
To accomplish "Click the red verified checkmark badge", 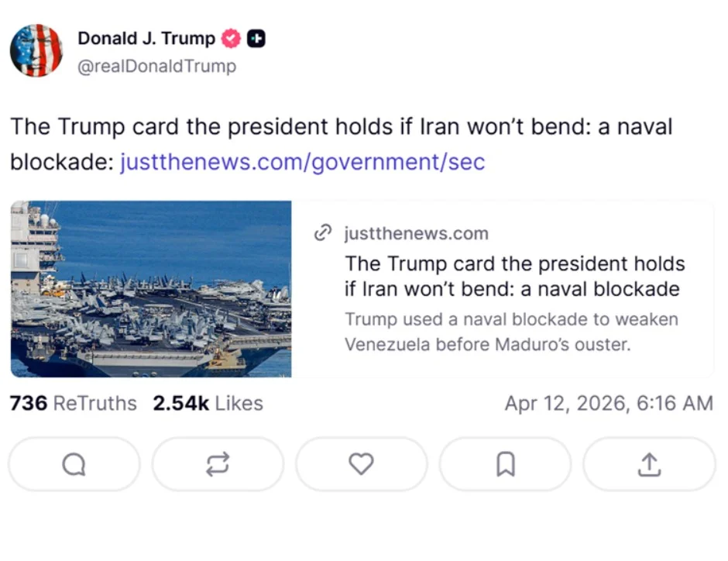I will coord(232,39).
